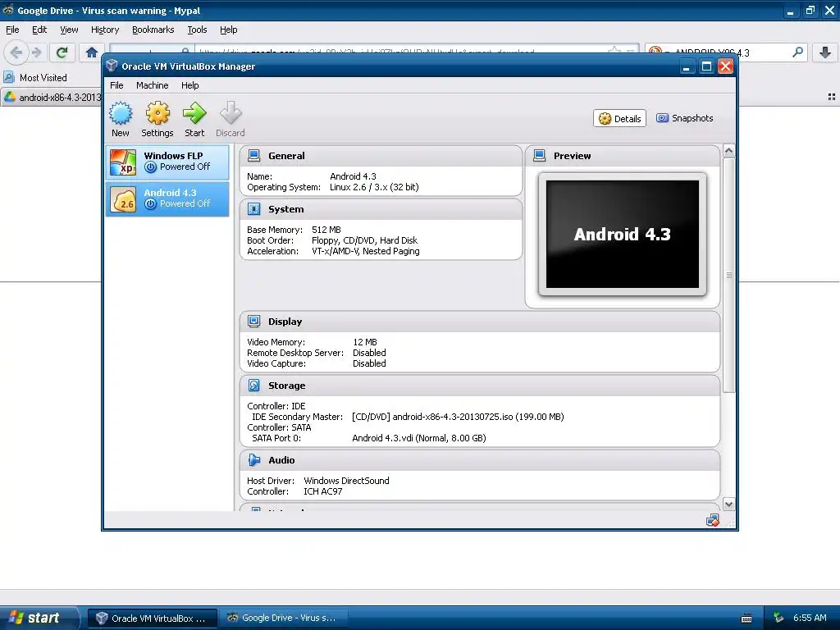The height and width of the screenshot is (630, 840).
Task: Switch to Snapshots view button
Action: (685, 118)
